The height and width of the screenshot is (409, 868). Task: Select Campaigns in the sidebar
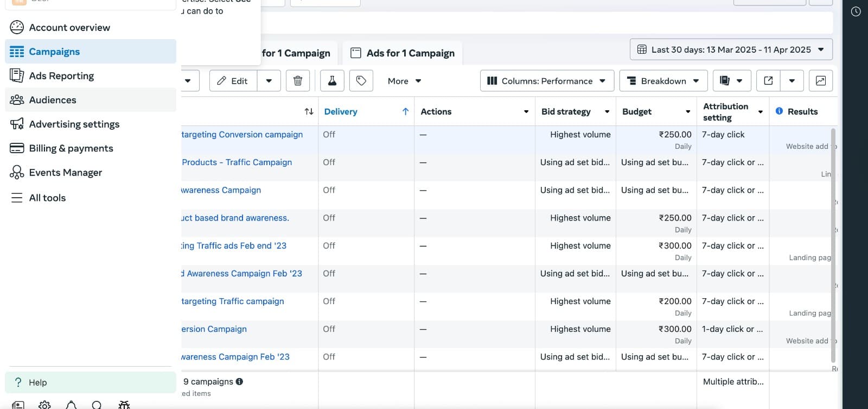pos(91,52)
